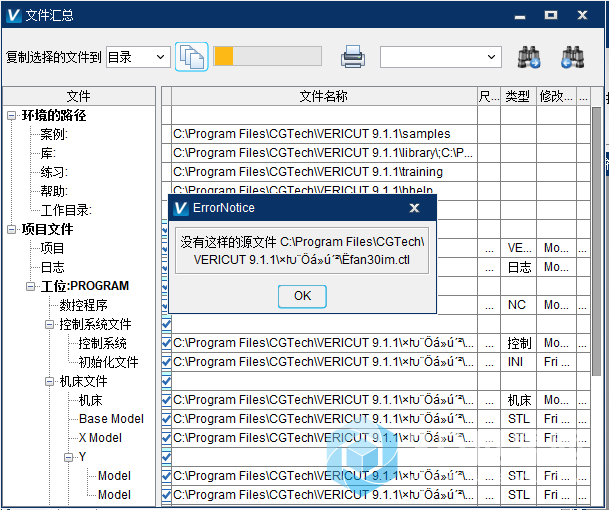This screenshot has width=609, height=510.
Task: Select the Base Model tree item
Action: pyautogui.click(x=111, y=419)
